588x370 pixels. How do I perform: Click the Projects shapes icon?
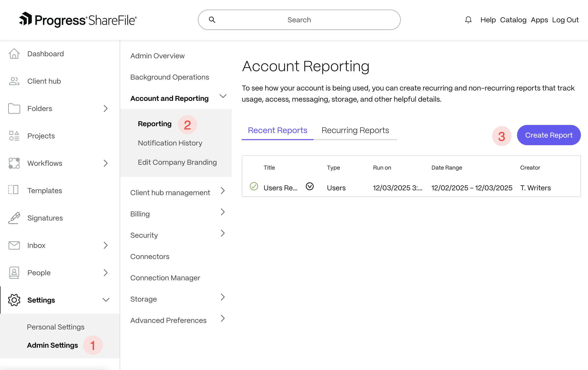pos(14,136)
